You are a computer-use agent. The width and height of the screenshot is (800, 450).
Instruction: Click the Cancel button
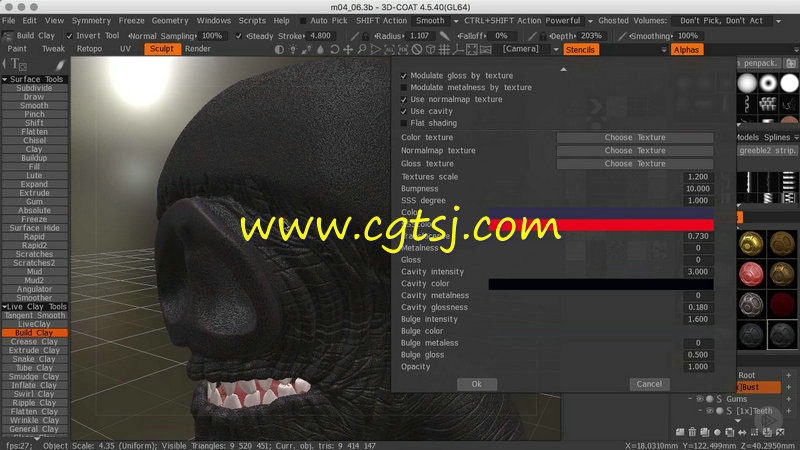click(x=649, y=384)
